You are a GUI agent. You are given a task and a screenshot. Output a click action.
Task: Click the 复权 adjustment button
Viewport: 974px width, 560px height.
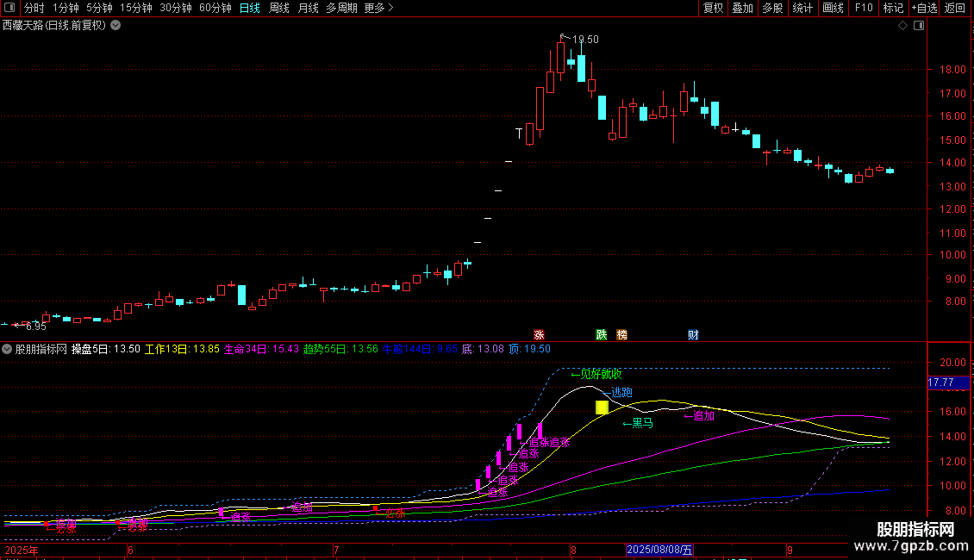pyautogui.click(x=713, y=8)
